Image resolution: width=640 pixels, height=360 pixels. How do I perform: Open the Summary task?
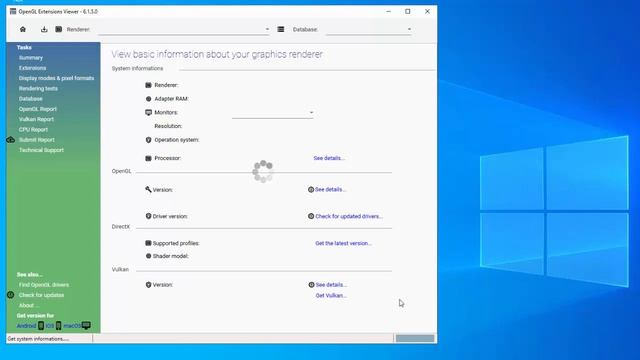tap(31, 58)
